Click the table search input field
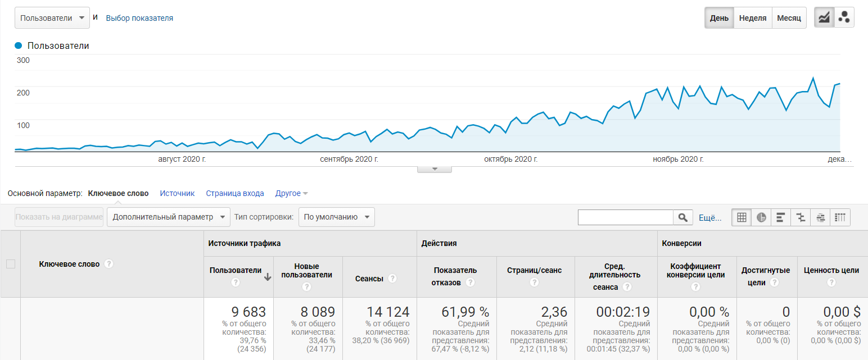Image resolution: width=868 pixels, height=360 pixels. pyautogui.click(x=626, y=217)
